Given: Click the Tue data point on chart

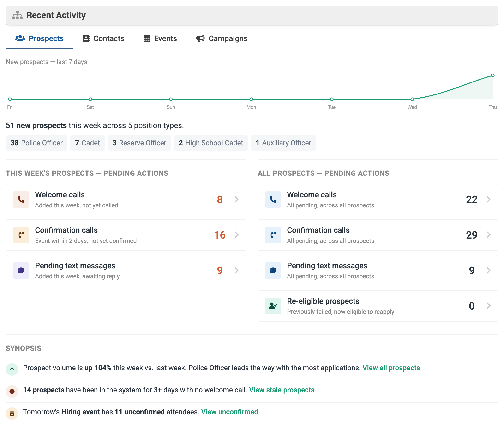Looking at the screenshot, I should pyautogui.click(x=332, y=99).
